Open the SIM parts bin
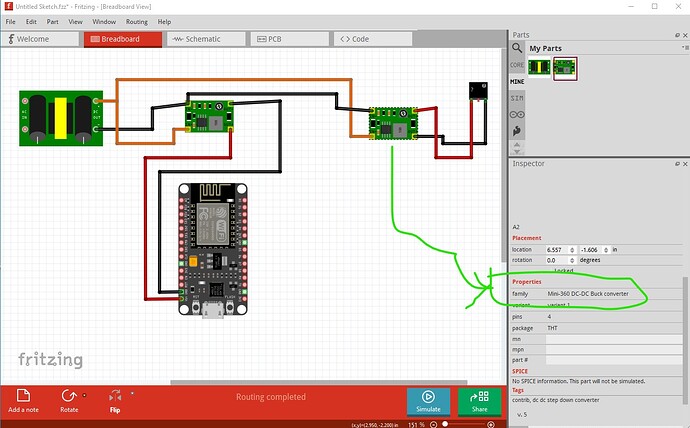The height and width of the screenshot is (428, 690). [517, 98]
